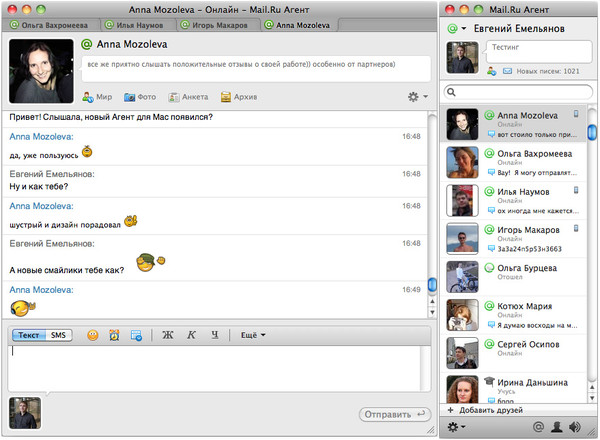Click chat scrollbar down arrow
The image size is (600, 440).
tap(432, 313)
